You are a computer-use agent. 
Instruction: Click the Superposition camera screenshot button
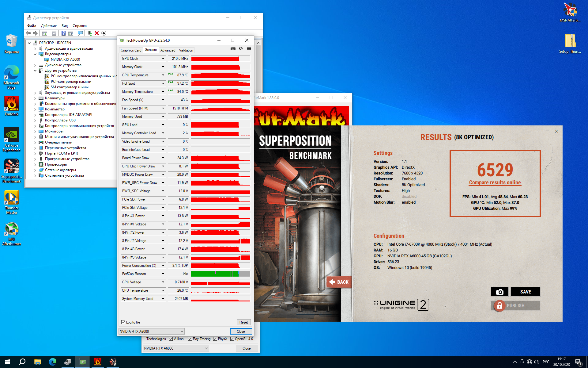(499, 292)
